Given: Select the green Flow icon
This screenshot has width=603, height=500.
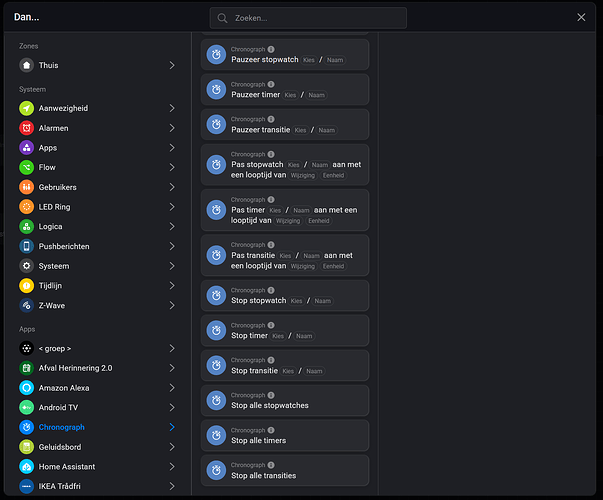Looking at the screenshot, I should point(27,167).
